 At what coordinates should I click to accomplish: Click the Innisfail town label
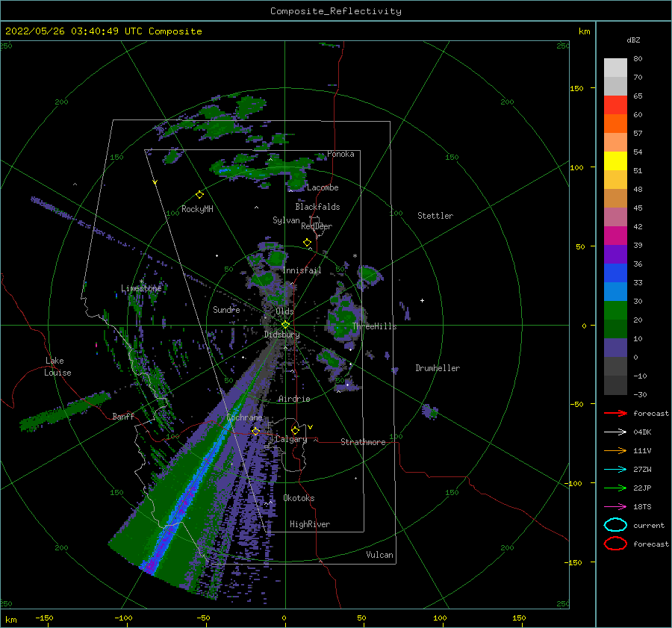click(302, 270)
